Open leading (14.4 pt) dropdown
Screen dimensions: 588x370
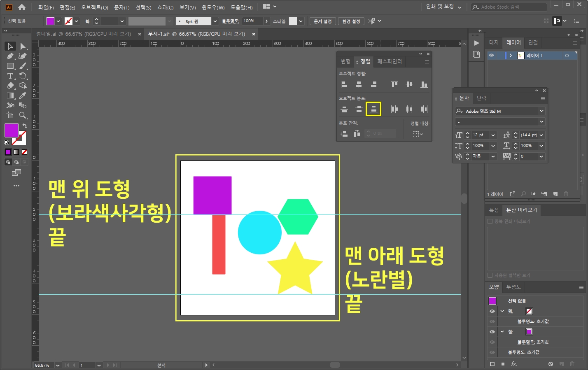(x=541, y=135)
